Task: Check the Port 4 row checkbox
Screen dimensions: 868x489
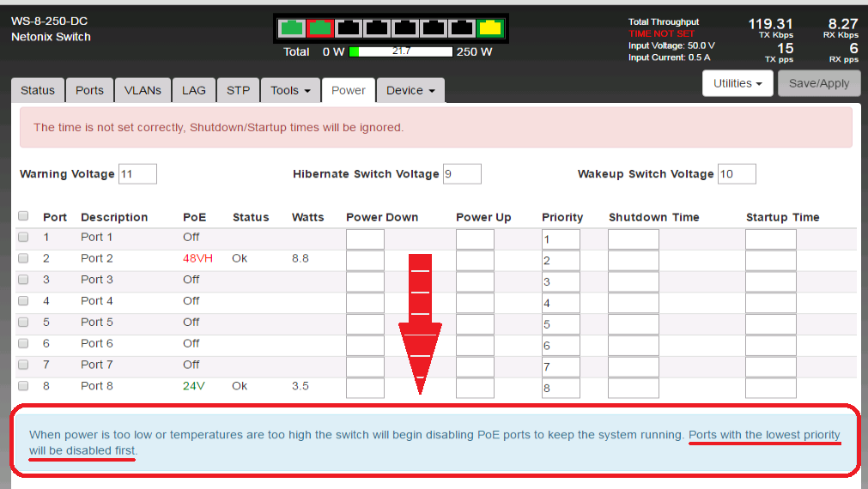Action: click(x=23, y=301)
